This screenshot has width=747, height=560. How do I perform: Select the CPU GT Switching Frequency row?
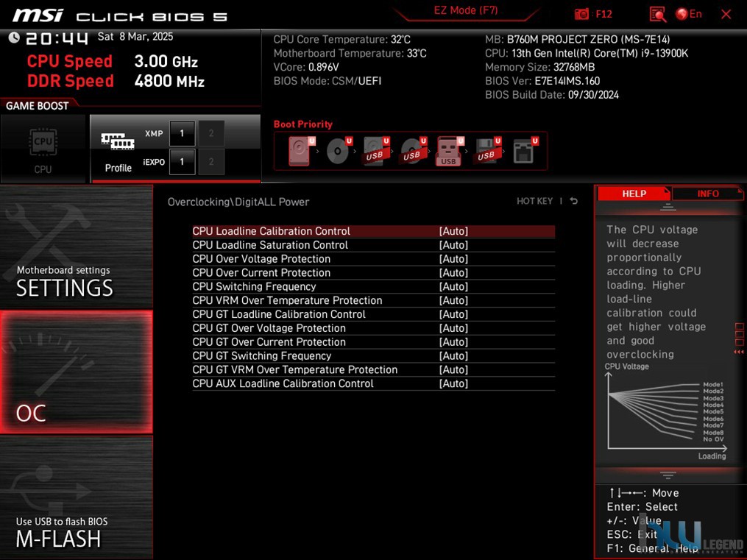pos(374,355)
